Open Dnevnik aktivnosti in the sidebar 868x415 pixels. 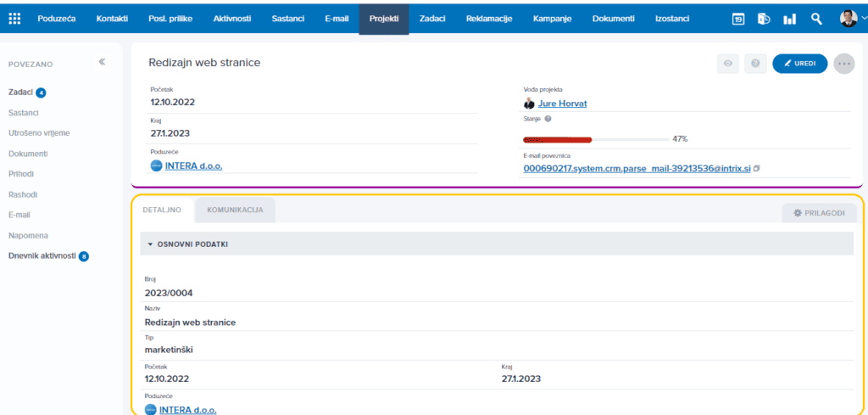click(x=42, y=256)
